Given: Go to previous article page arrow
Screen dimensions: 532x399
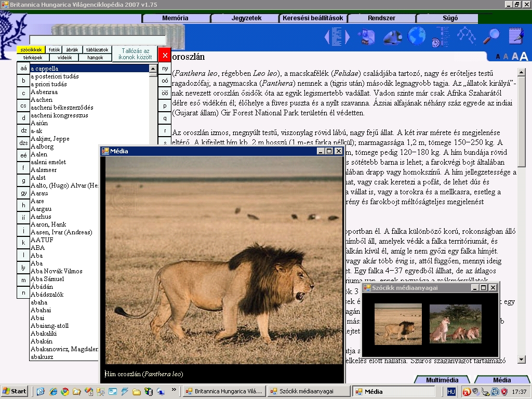Looking at the screenshot, I should (x=327, y=37).
